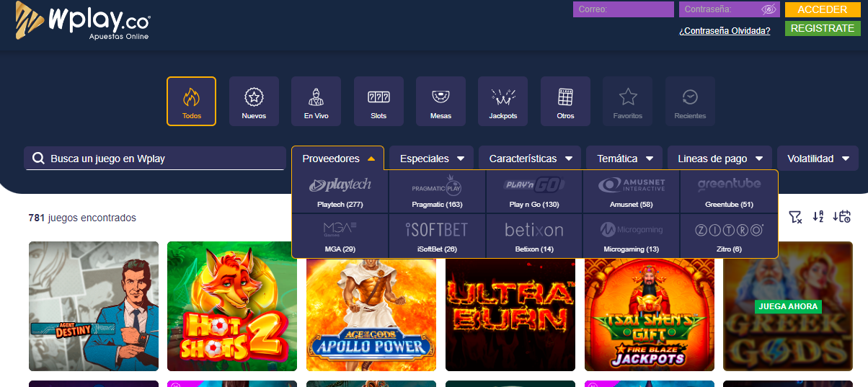Image resolution: width=868 pixels, height=387 pixels.
Task: Filter by Play n Go provider
Action: click(x=534, y=192)
